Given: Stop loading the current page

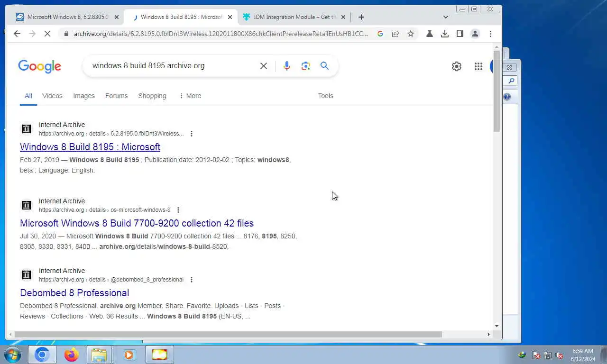Looking at the screenshot, I should pyautogui.click(x=48, y=34).
